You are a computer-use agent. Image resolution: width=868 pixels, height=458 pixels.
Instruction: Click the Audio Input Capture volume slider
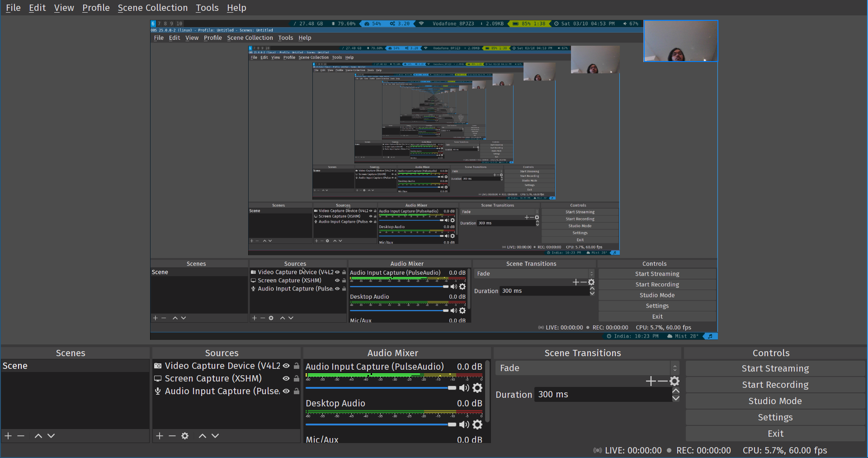pyautogui.click(x=381, y=388)
